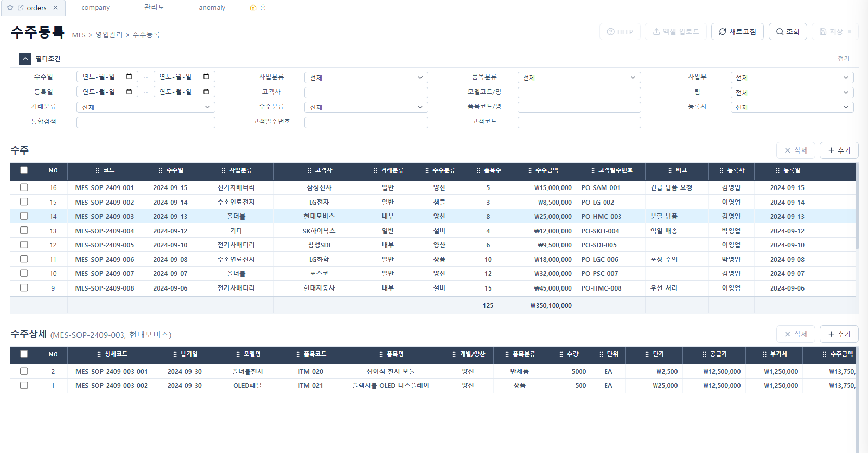Viewport: 868px width, 453px height.
Task: Click the HELP button
Action: point(620,32)
